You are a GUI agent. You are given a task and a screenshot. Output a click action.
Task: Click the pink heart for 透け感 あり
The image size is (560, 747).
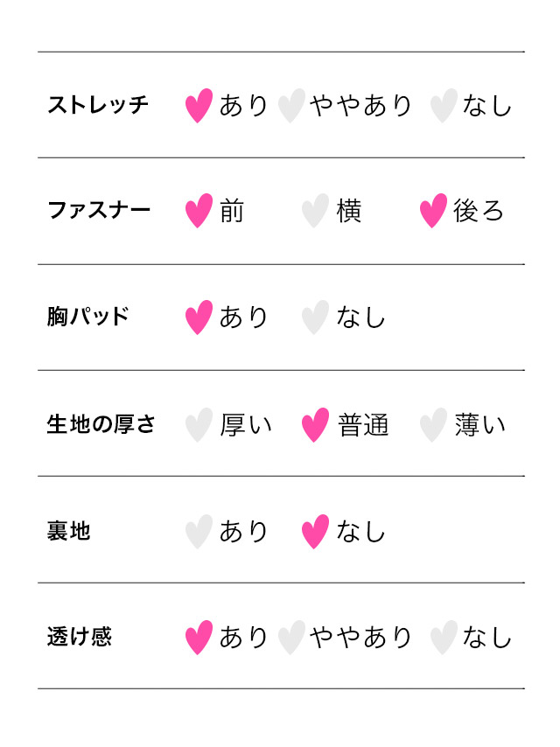(199, 638)
